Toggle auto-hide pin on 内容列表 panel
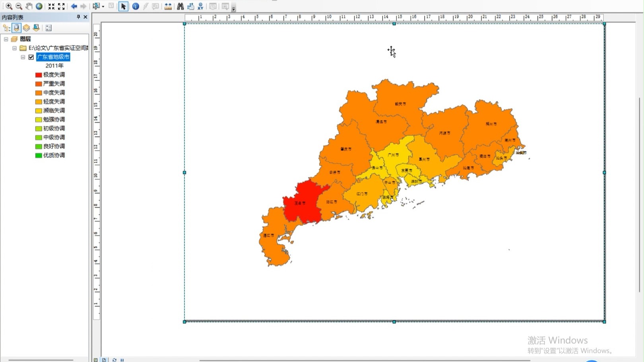 pyautogui.click(x=78, y=17)
